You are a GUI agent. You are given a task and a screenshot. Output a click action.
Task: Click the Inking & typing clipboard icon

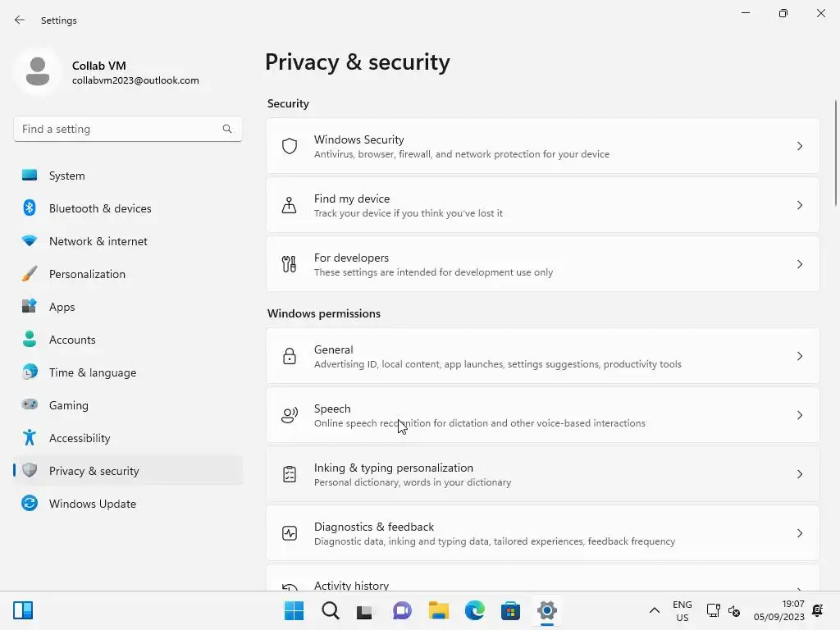click(290, 474)
